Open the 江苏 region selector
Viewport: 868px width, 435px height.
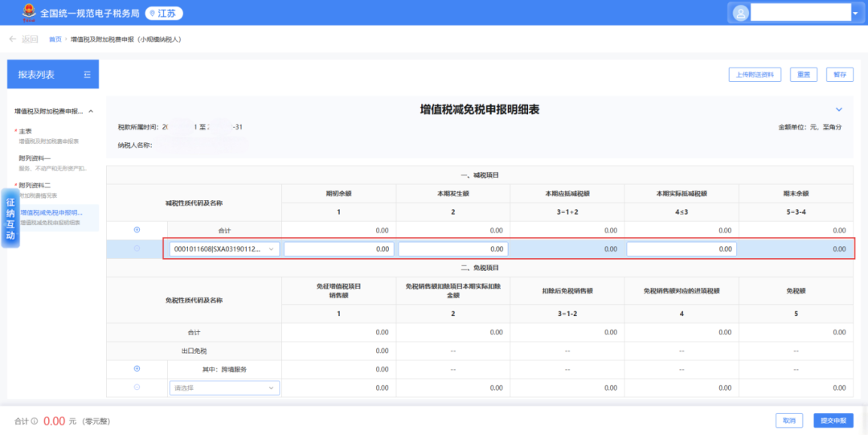coord(164,13)
